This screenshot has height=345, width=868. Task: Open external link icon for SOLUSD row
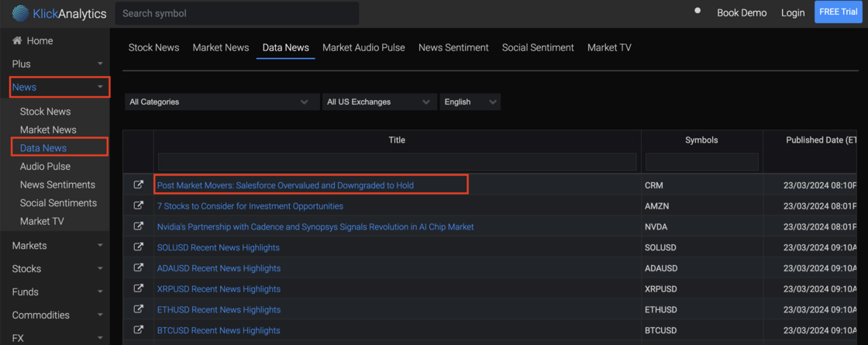pos(139,247)
